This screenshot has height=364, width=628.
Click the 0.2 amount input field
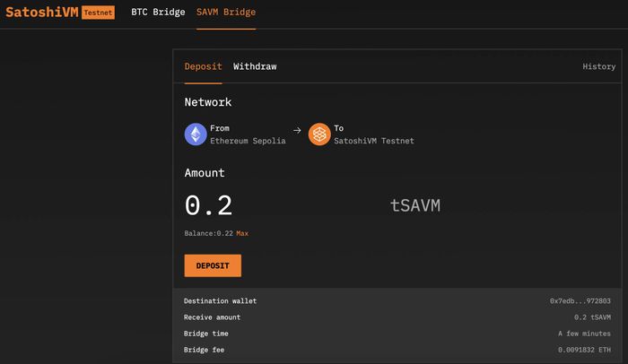tap(208, 205)
